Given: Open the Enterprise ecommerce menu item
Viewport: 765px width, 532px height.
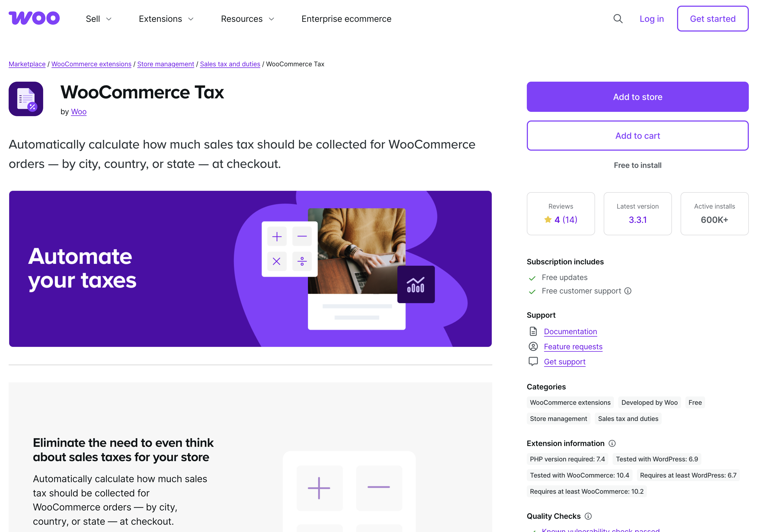Looking at the screenshot, I should coord(346,19).
